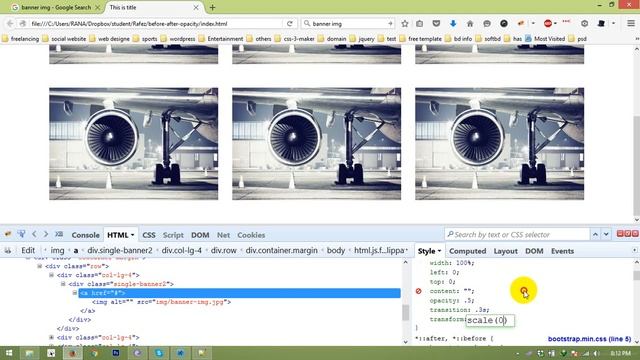Open Firebug in a separate window

628,233
